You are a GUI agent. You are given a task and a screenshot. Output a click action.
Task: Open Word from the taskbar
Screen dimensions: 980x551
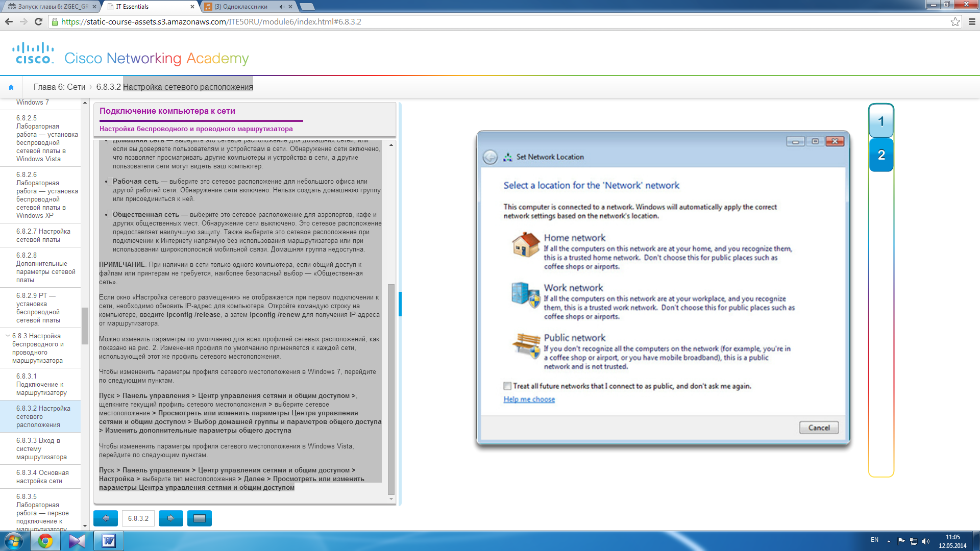point(109,541)
